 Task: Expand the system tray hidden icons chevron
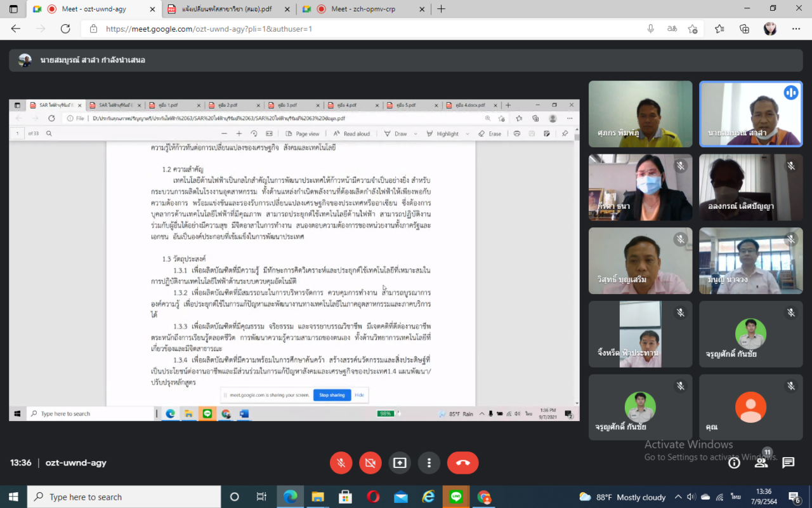coord(678,497)
